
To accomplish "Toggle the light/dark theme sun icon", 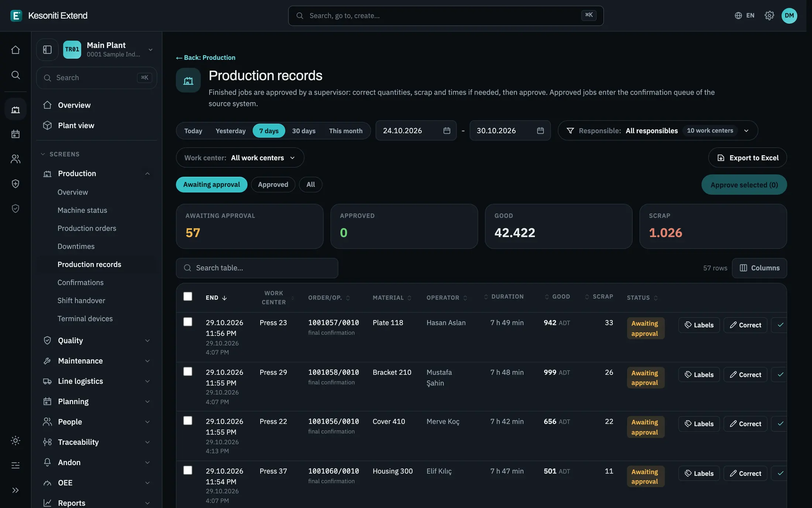I will point(16,440).
